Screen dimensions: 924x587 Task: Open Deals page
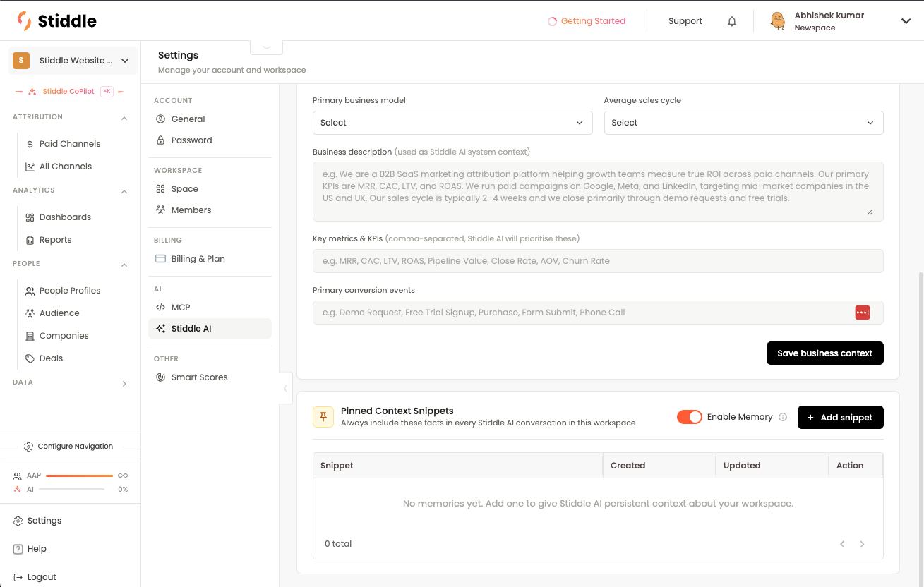point(51,358)
